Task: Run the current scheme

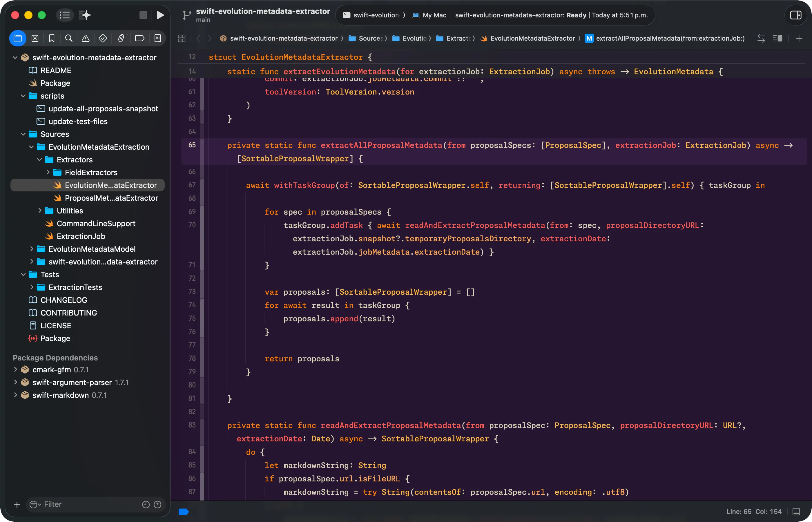Action: (160, 15)
